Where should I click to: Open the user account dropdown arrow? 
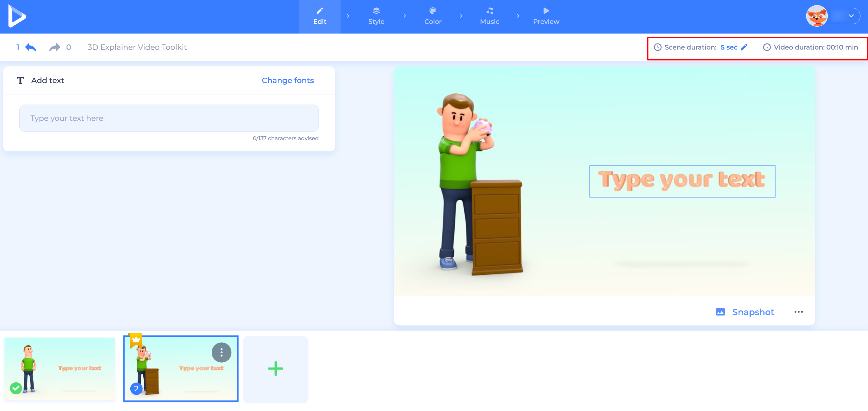point(851,16)
